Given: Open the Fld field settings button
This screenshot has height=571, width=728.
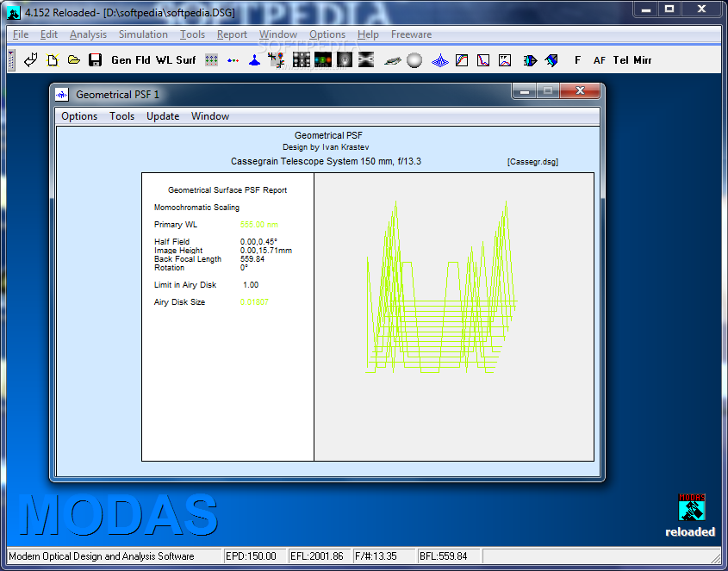Looking at the screenshot, I should point(143,60).
